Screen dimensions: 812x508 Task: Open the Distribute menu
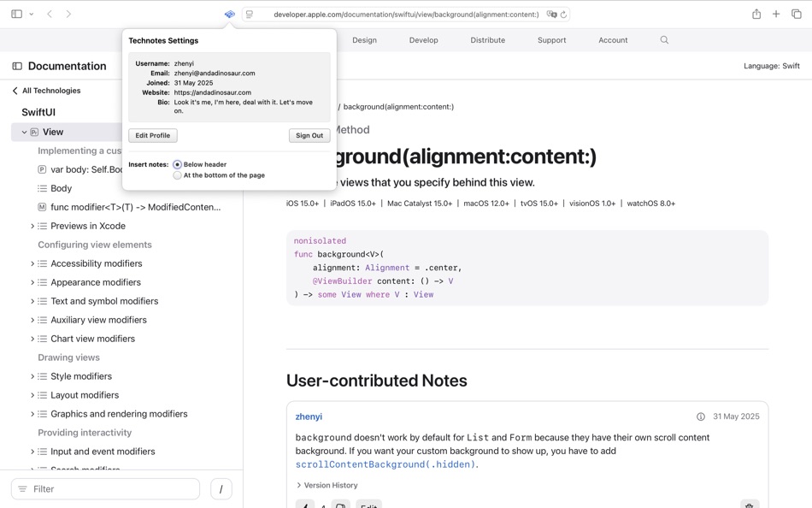[x=488, y=40]
